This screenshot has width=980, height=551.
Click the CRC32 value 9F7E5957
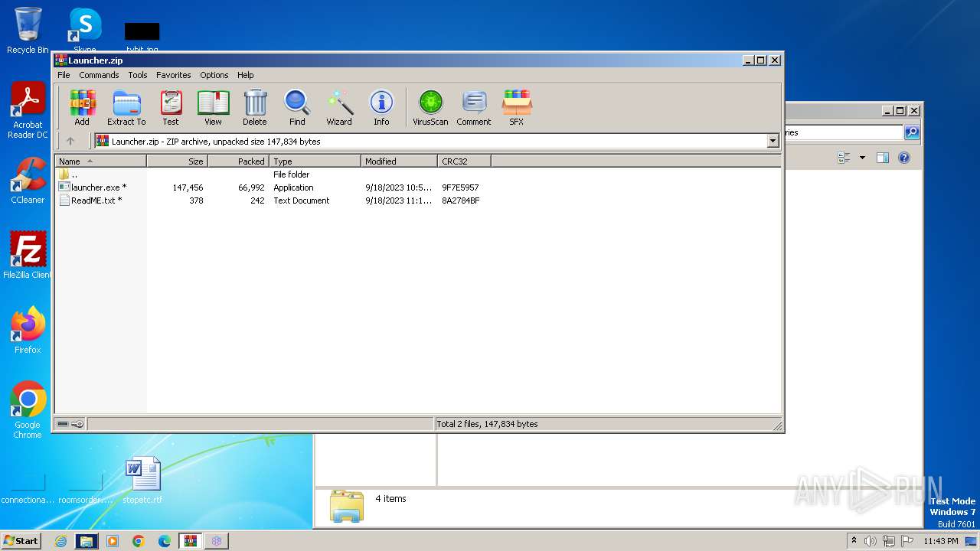point(460,187)
